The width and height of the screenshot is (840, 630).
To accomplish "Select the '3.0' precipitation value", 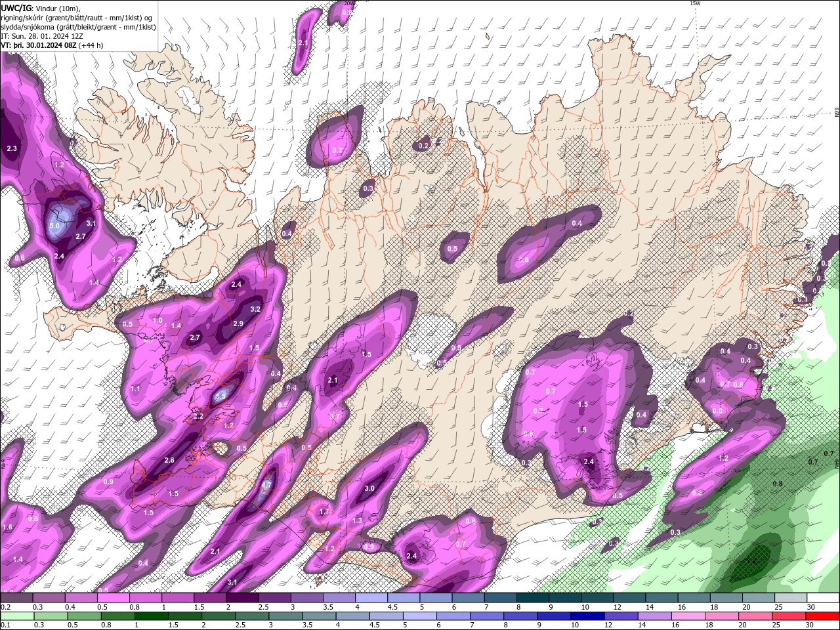I will [369, 488].
